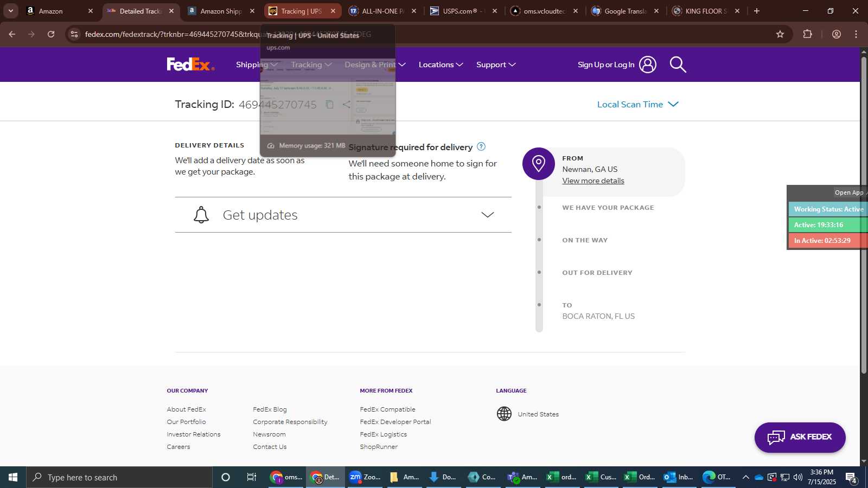Show hidden system tray icons
Screen dimensions: 868x488
pos(745,477)
